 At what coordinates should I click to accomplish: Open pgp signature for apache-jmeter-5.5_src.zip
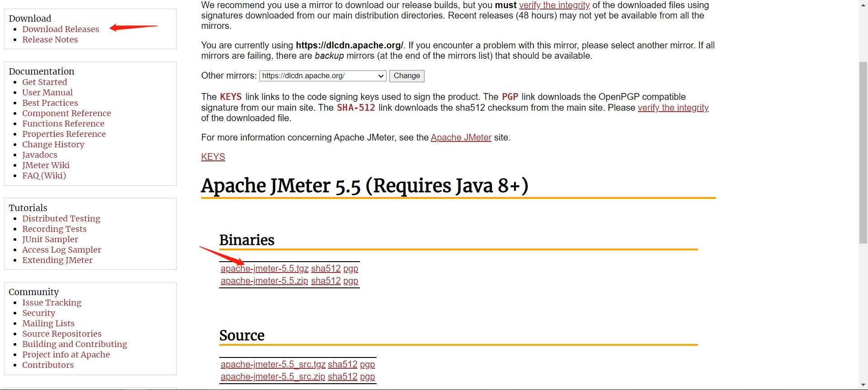pyautogui.click(x=368, y=377)
